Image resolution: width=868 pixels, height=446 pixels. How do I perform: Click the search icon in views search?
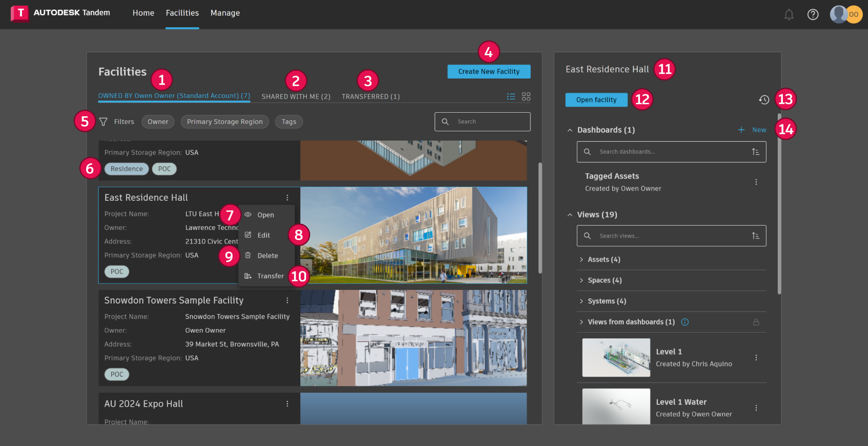point(587,236)
